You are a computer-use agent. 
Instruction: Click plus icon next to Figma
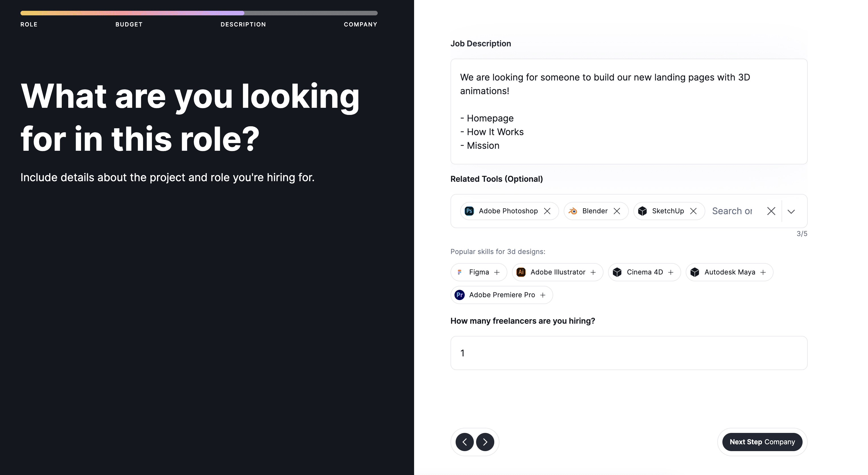point(497,272)
